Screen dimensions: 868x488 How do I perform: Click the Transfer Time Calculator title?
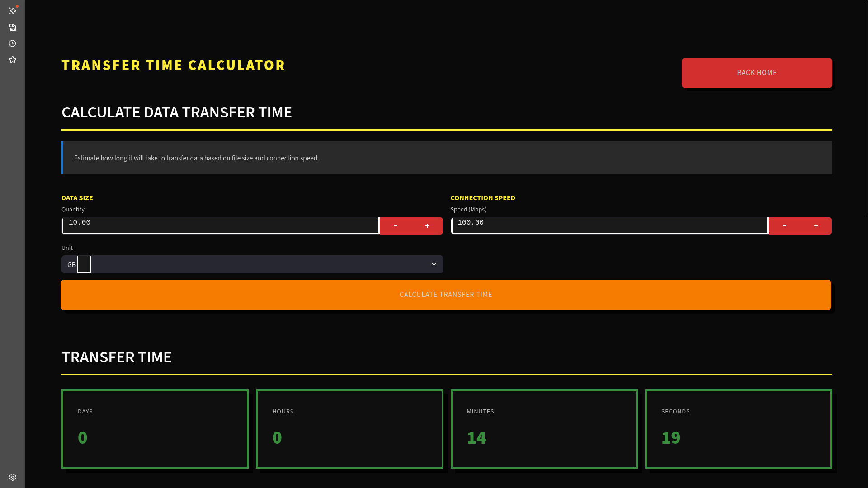174,65
